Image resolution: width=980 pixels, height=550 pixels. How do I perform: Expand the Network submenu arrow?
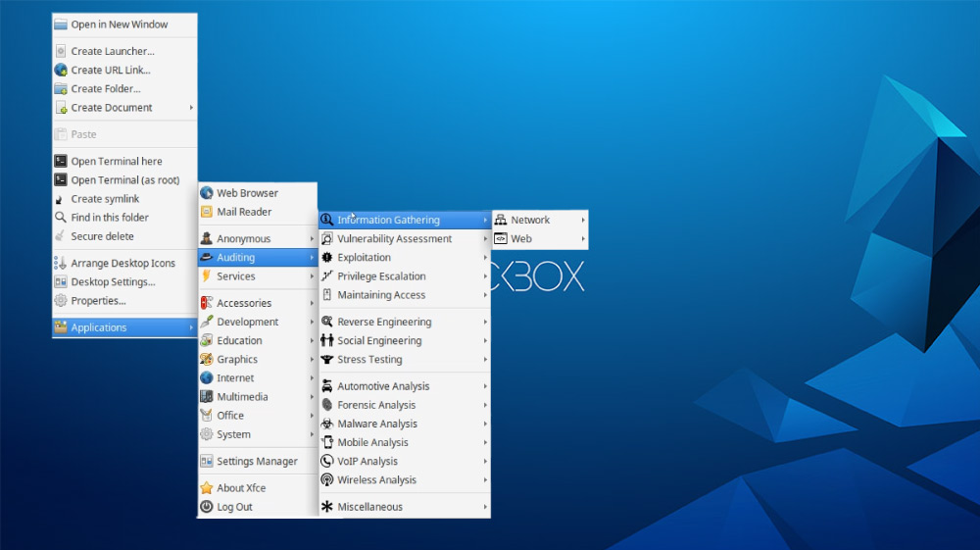(x=582, y=221)
